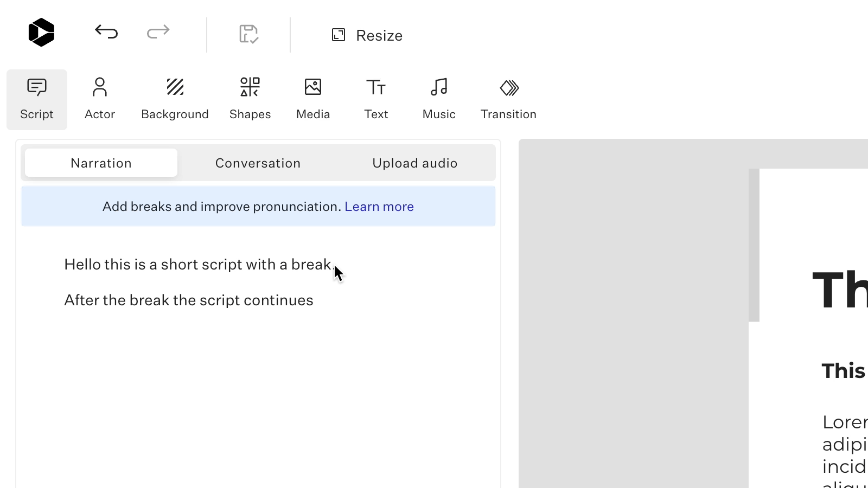Open the Upload audio tab

tap(414, 163)
